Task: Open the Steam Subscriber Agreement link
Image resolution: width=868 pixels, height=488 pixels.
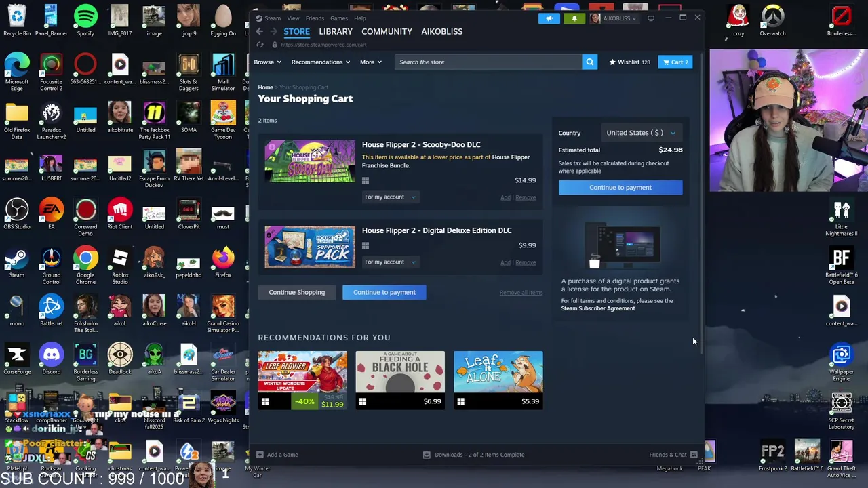Action: point(598,308)
